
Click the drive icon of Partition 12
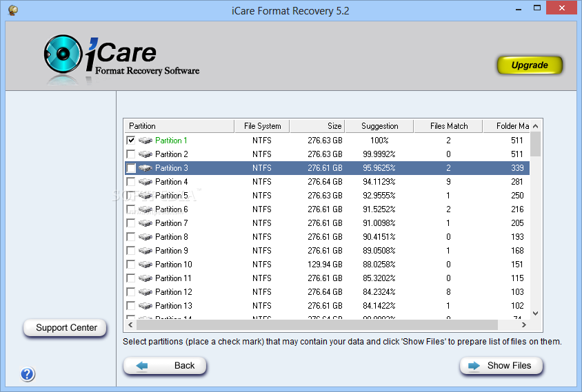click(145, 292)
